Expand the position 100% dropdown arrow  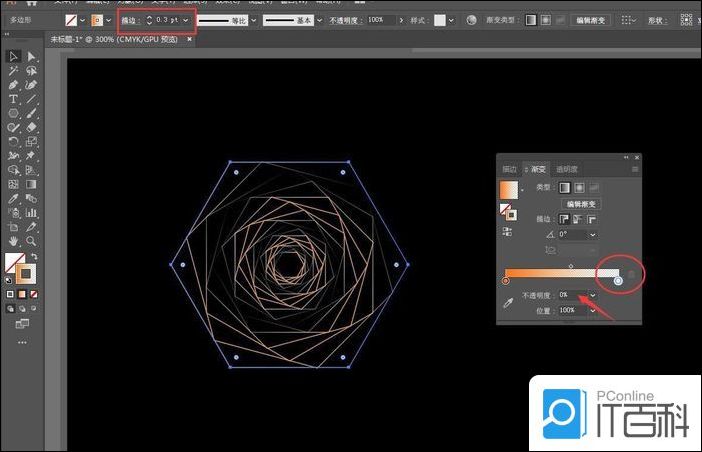pos(593,310)
